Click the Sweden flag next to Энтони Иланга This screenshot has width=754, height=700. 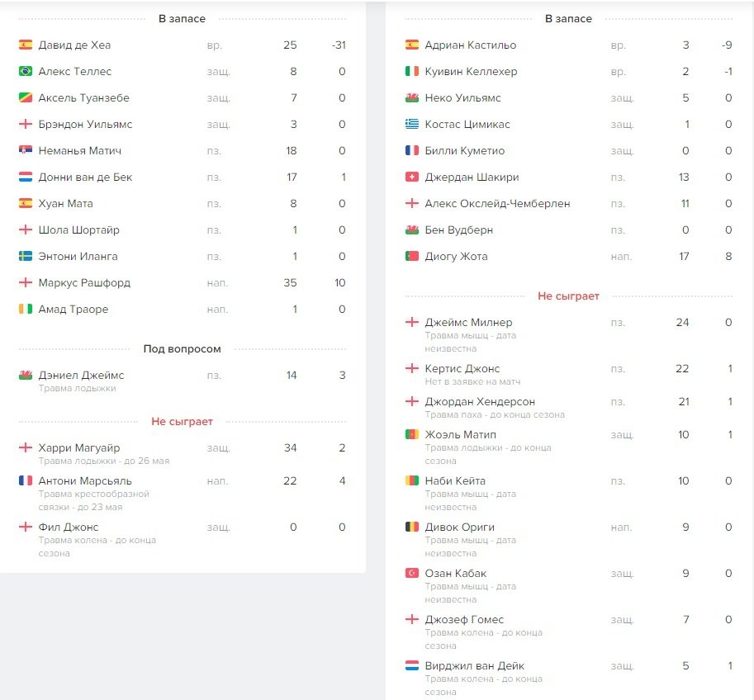coord(26,257)
